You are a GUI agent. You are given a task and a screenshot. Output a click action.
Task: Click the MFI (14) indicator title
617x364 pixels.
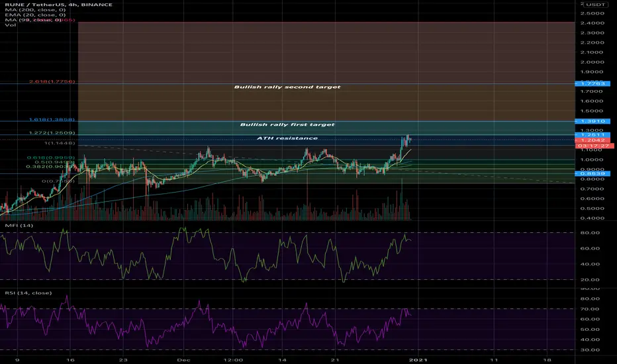(x=19, y=226)
